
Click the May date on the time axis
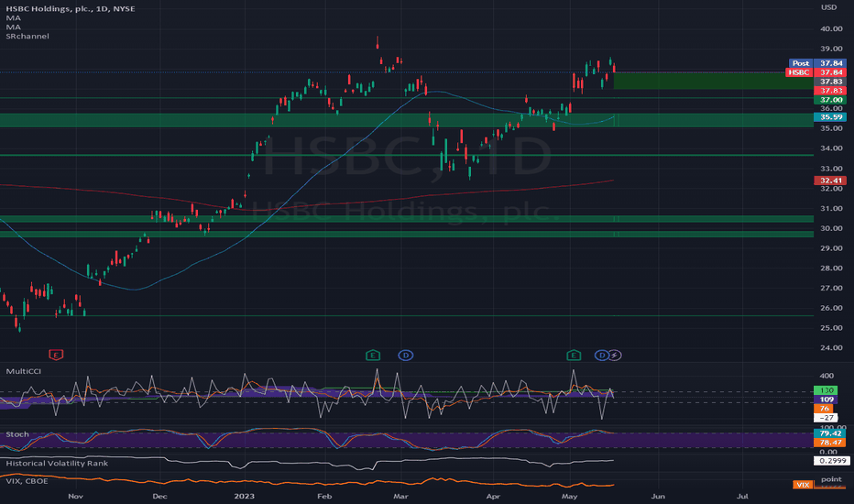pyautogui.click(x=569, y=497)
